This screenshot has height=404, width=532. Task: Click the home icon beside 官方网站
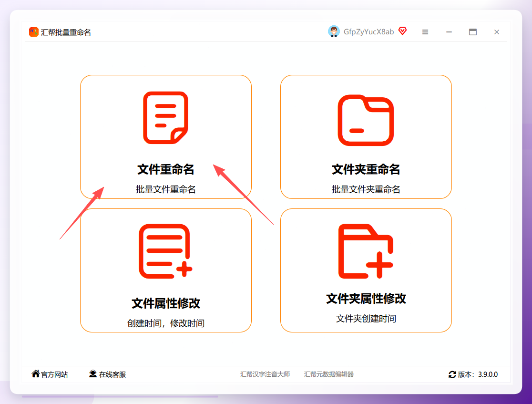pos(36,374)
